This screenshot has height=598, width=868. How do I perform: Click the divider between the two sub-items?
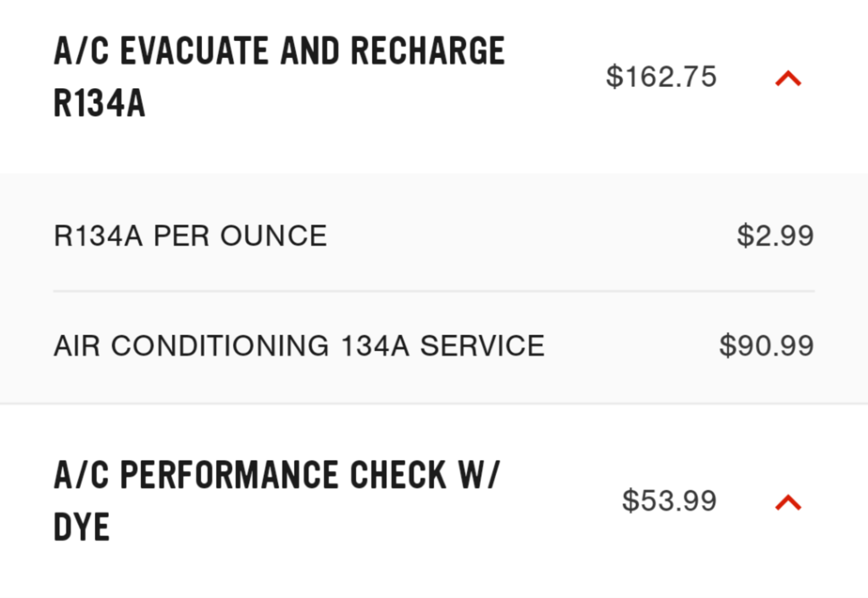434,291
